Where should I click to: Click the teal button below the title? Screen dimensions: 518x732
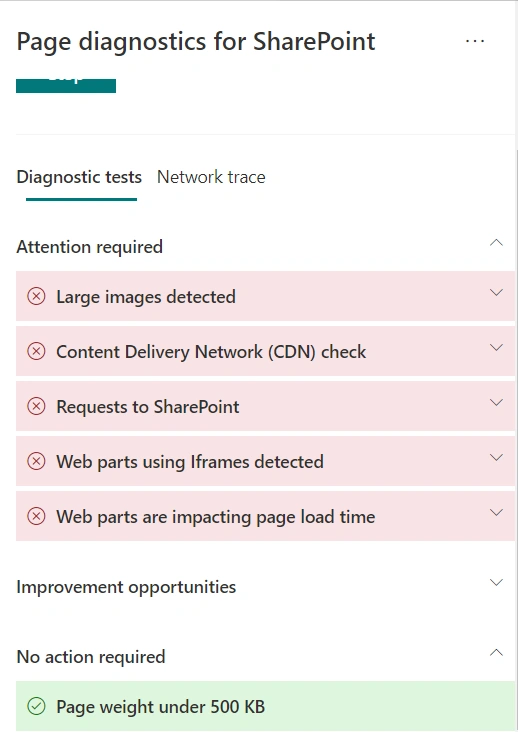(x=66, y=86)
